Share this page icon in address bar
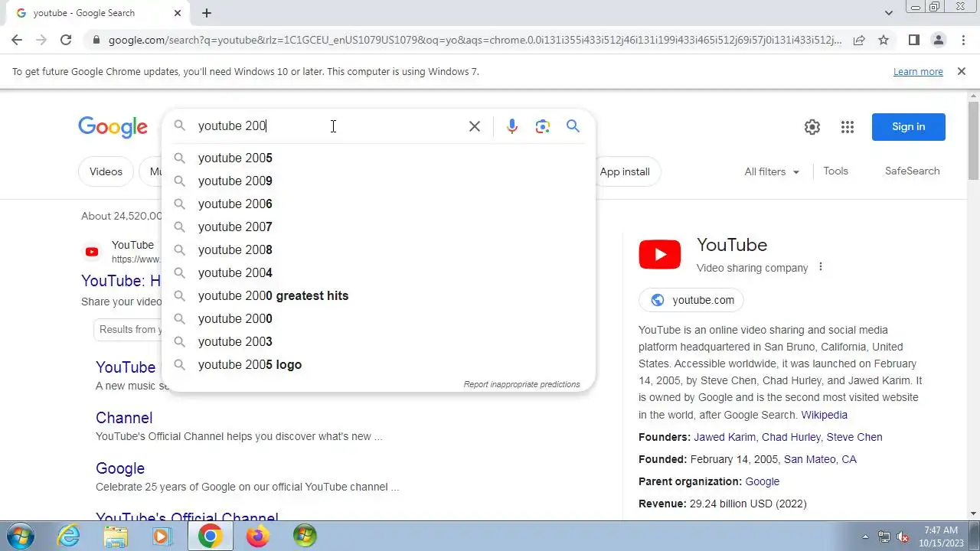 [859, 40]
